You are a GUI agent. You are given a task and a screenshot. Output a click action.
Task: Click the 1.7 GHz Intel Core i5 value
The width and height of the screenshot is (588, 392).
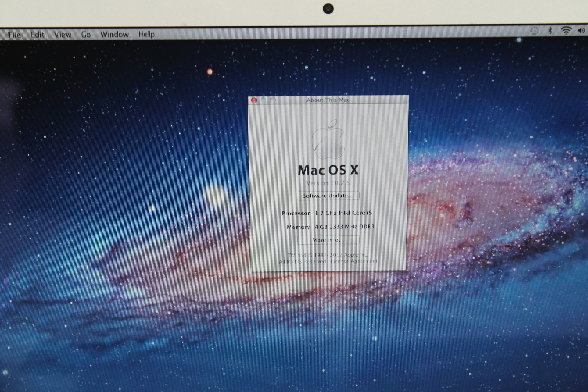pyautogui.click(x=343, y=213)
